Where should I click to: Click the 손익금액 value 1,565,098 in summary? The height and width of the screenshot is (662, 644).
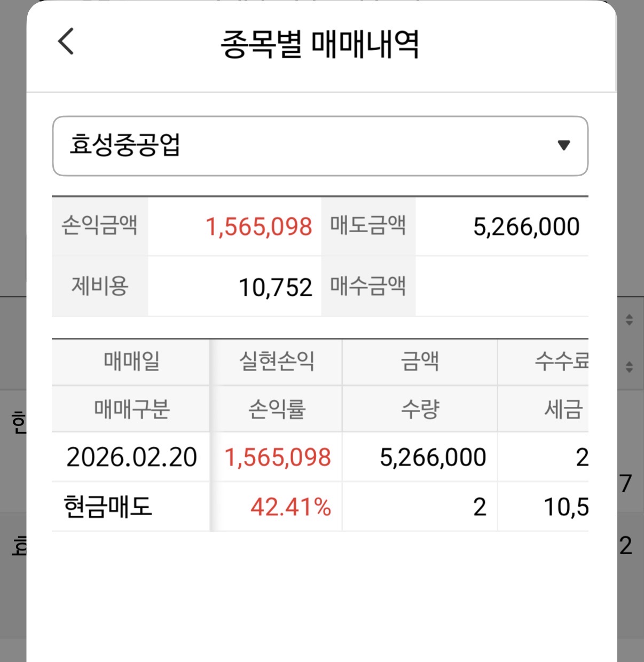[258, 227]
